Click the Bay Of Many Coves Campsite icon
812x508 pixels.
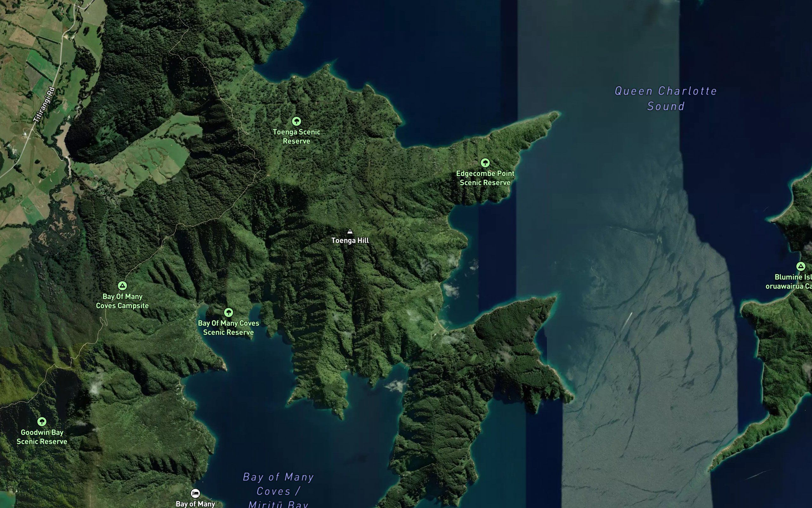click(x=122, y=286)
